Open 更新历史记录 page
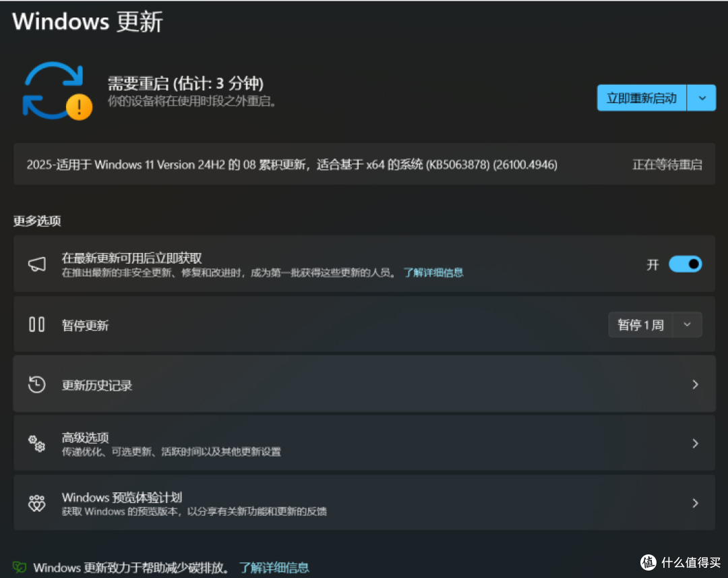Screen dimensions: 728x578 364,384
